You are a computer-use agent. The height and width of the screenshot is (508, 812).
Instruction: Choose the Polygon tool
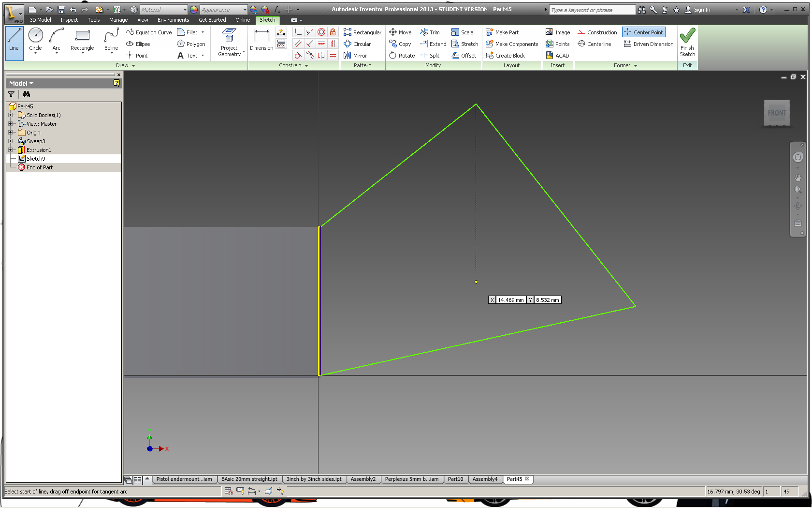point(191,44)
